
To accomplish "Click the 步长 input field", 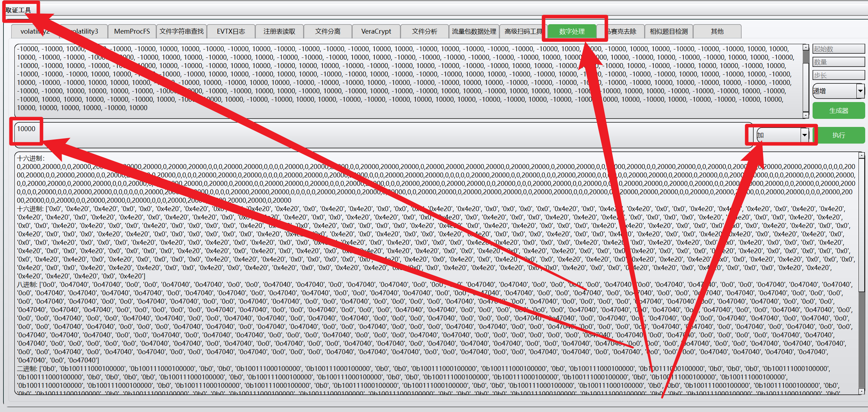I will (x=839, y=75).
